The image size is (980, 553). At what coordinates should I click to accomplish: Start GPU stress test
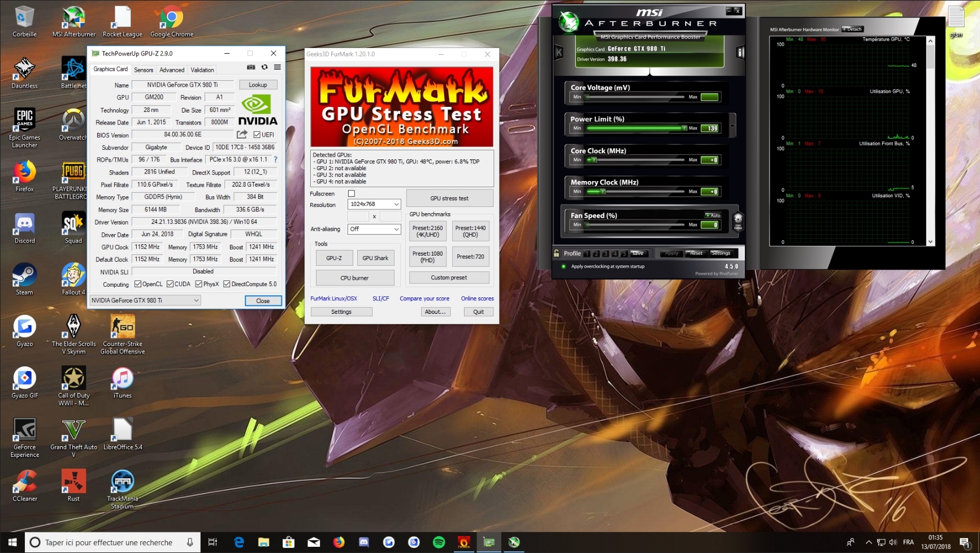pyautogui.click(x=449, y=198)
